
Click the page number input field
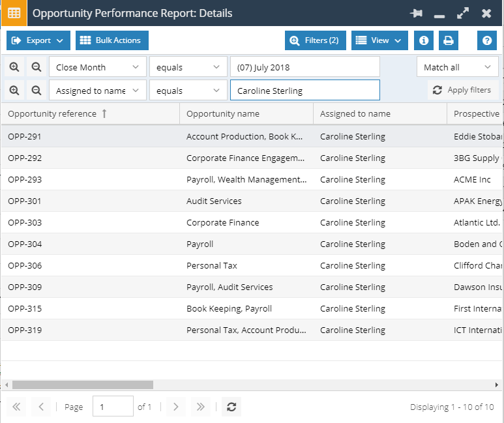pos(112,407)
